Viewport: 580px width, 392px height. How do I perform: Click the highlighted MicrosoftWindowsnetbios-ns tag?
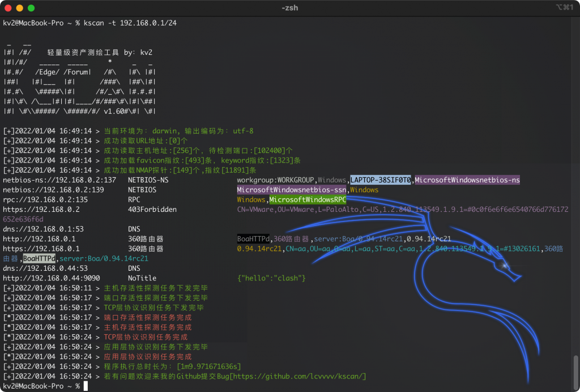click(467, 180)
